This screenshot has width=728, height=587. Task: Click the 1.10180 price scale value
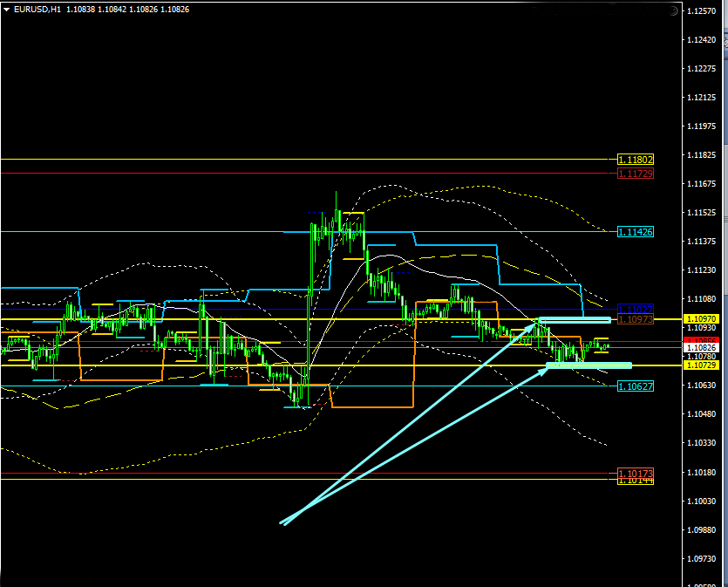(x=702, y=472)
